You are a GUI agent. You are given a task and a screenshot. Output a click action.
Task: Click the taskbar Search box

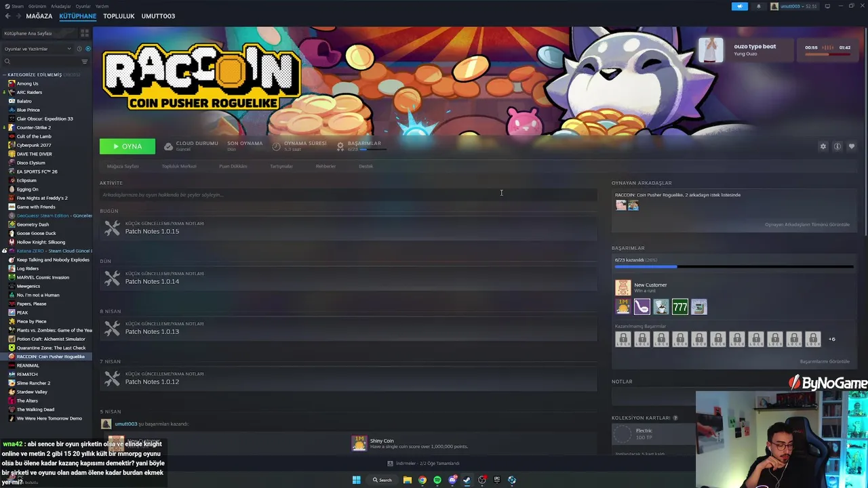click(382, 480)
